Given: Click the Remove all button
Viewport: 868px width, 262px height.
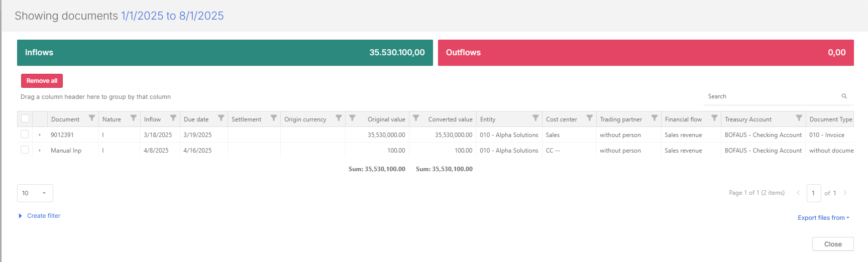Looking at the screenshot, I should click(42, 81).
